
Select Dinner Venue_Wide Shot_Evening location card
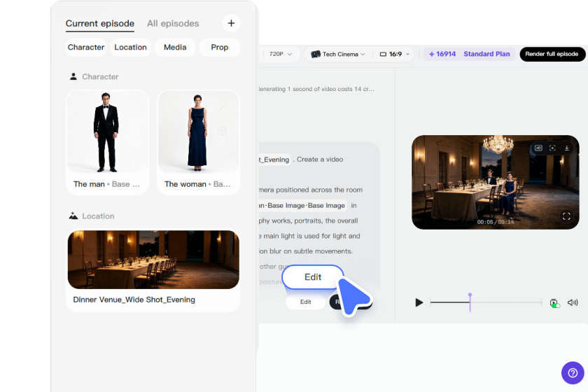tap(153, 270)
